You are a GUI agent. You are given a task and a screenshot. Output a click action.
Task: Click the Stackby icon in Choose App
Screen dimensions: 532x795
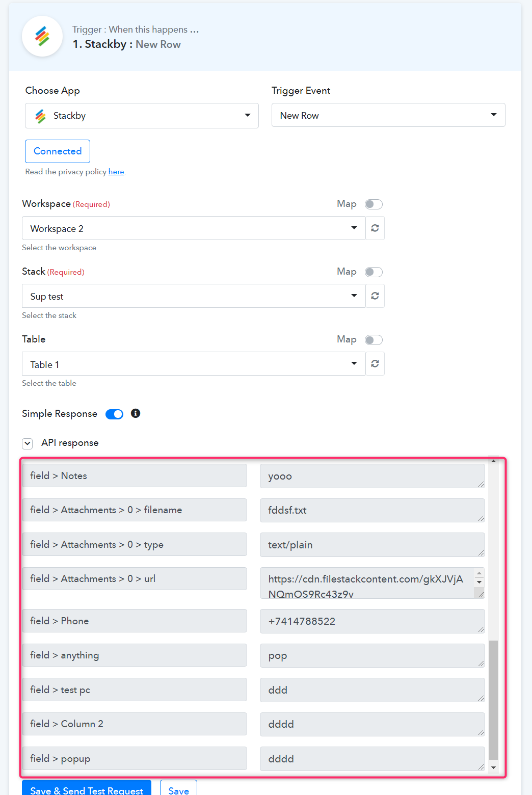[40, 116]
